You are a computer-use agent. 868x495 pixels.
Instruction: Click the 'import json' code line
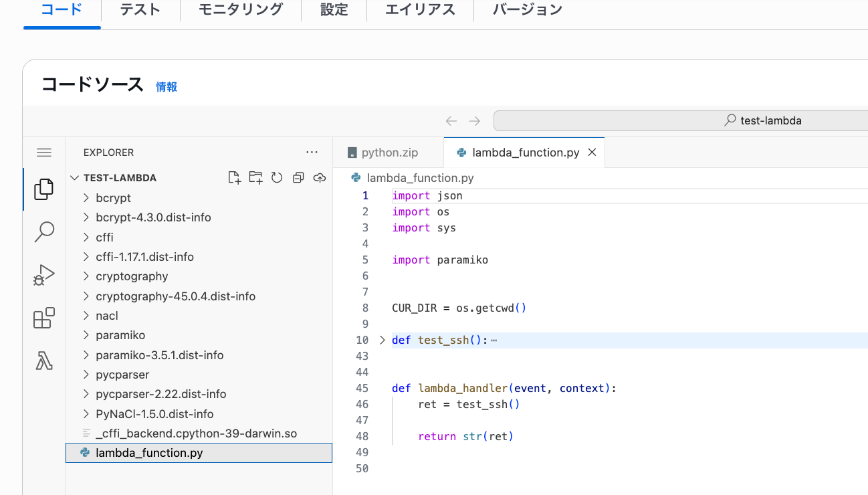tap(427, 195)
